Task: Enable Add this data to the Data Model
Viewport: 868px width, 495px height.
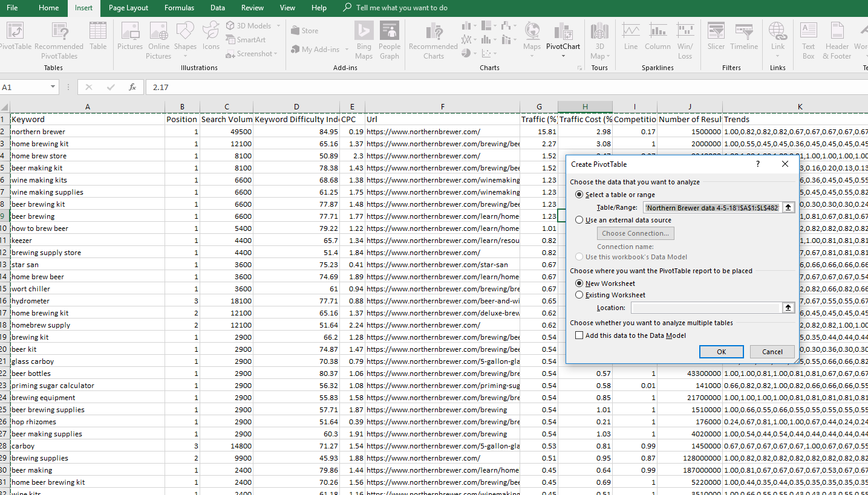Action: [x=579, y=334]
